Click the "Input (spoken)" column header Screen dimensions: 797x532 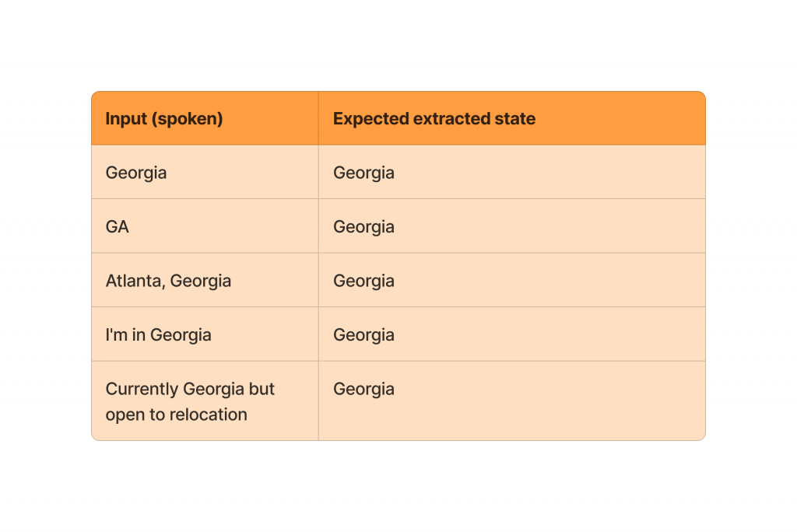(164, 119)
